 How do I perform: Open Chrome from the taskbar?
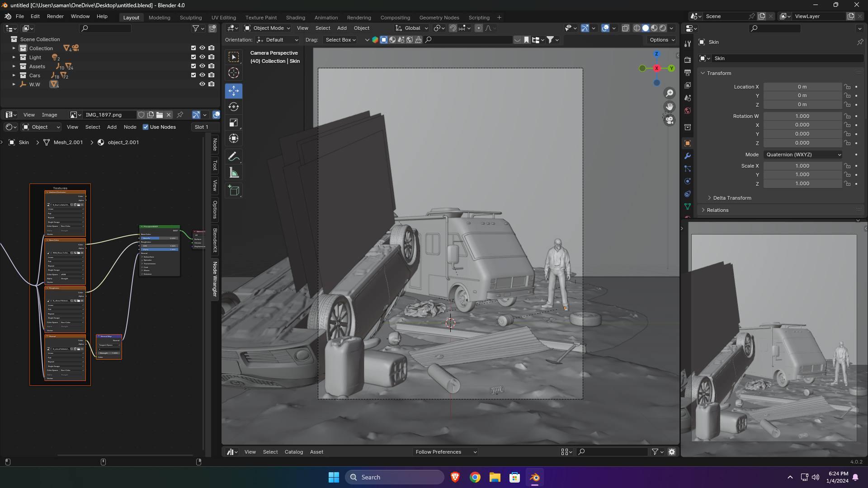[475, 477]
